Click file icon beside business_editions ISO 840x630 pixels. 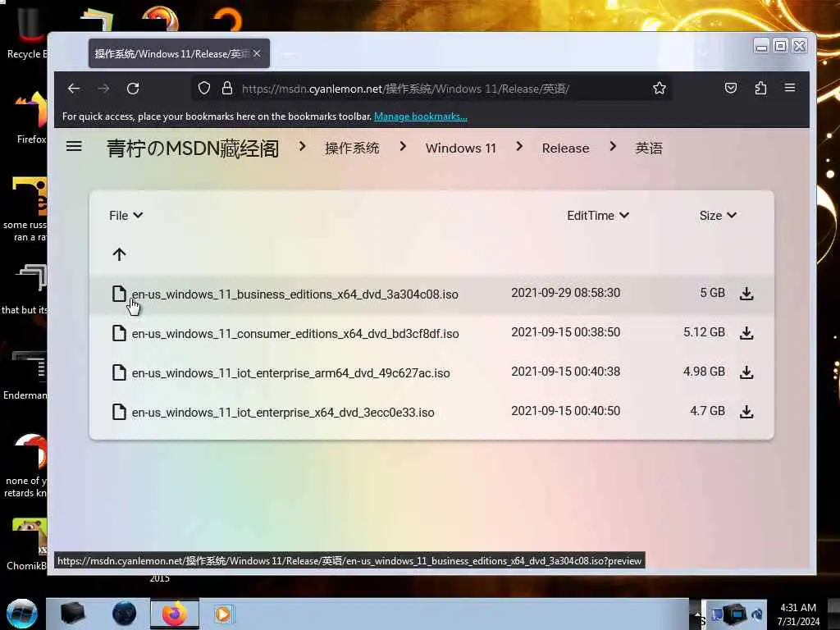(119, 294)
